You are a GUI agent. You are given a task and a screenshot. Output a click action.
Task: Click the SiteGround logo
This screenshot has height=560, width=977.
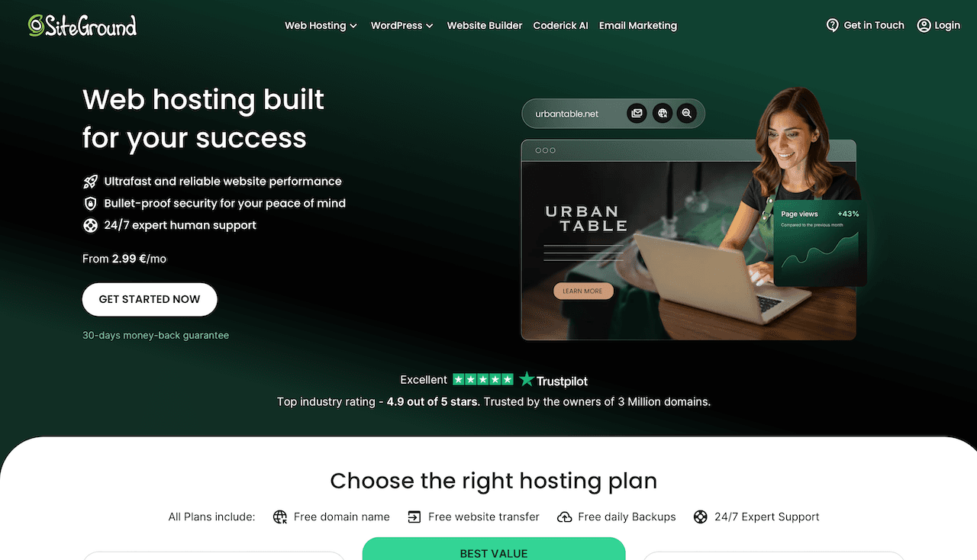82,25
